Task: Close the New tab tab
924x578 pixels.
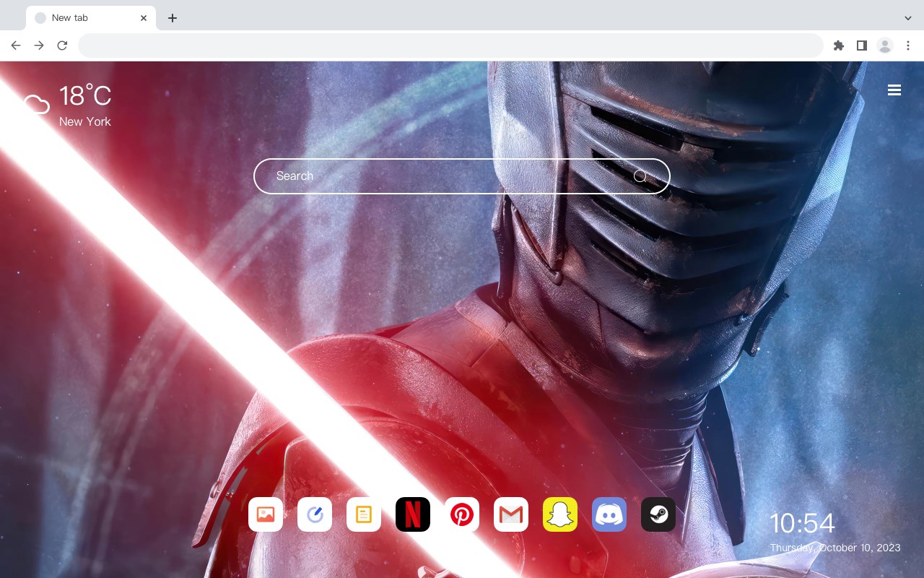Action: point(144,18)
